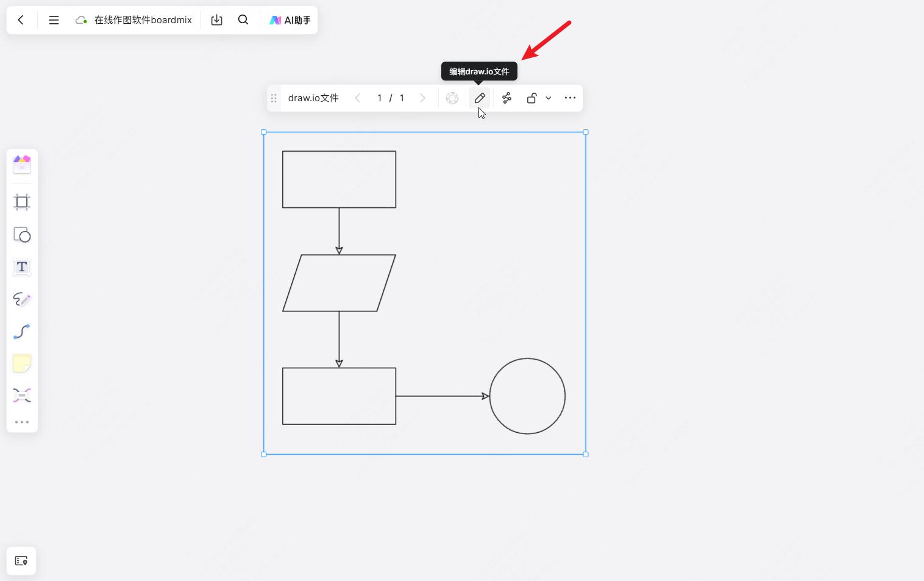Click the connection share nodes icon
The height and width of the screenshot is (581, 924).
[x=506, y=98]
